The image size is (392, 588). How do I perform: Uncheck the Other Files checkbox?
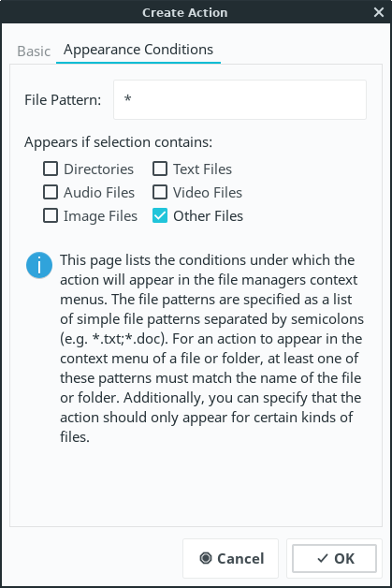tap(160, 215)
